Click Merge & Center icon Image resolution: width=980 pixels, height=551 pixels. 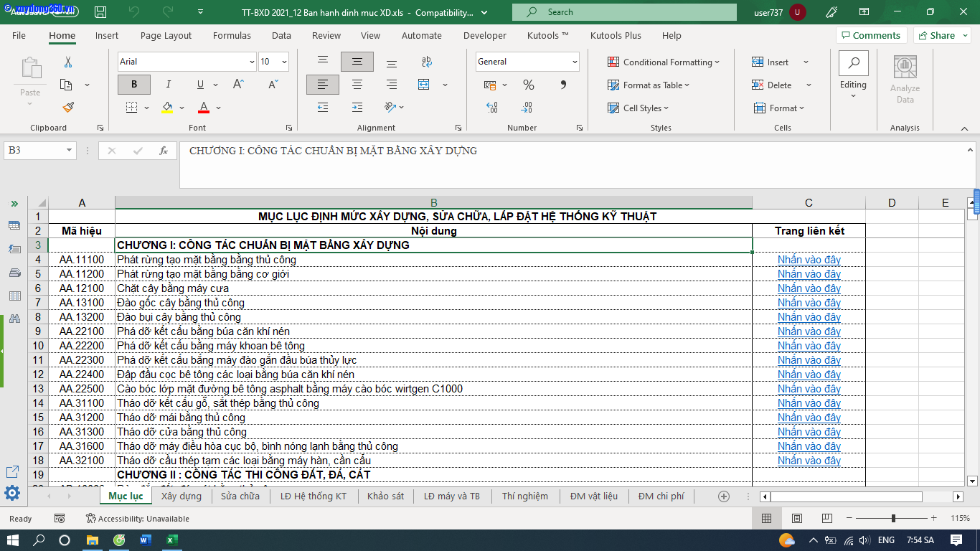424,85
